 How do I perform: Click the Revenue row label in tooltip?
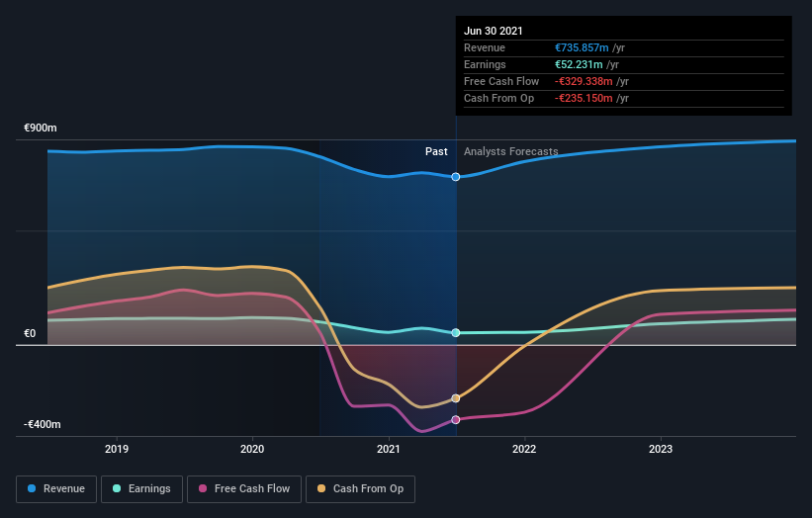pos(485,47)
